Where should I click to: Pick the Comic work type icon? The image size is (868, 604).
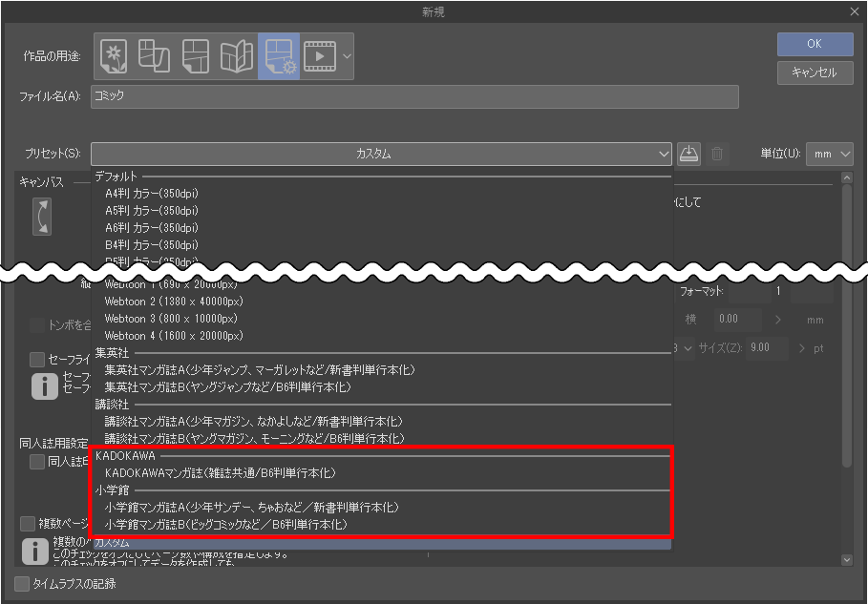tap(196, 56)
